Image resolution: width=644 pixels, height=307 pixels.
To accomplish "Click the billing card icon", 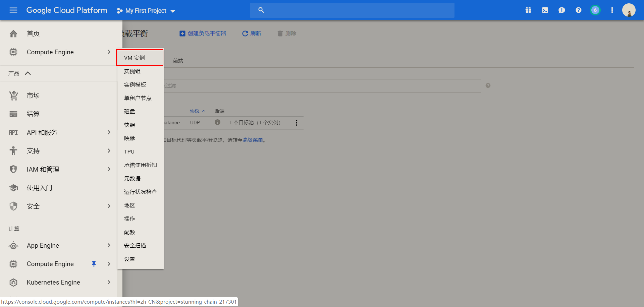I will click(x=13, y=114).
